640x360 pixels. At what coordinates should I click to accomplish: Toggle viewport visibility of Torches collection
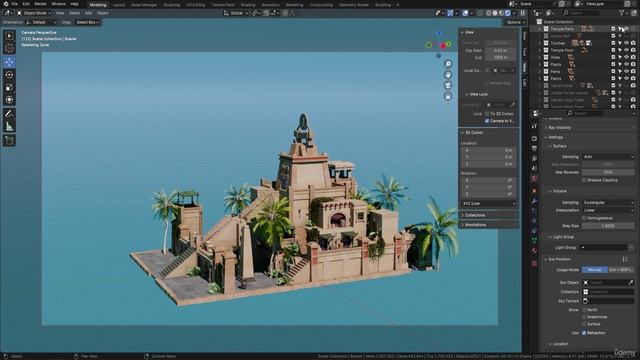pos(627,43)
